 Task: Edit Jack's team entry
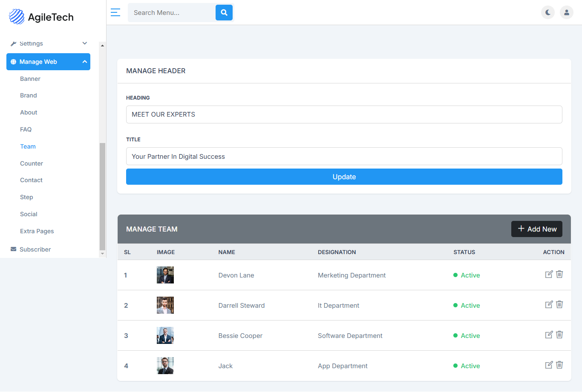[549, 365]
